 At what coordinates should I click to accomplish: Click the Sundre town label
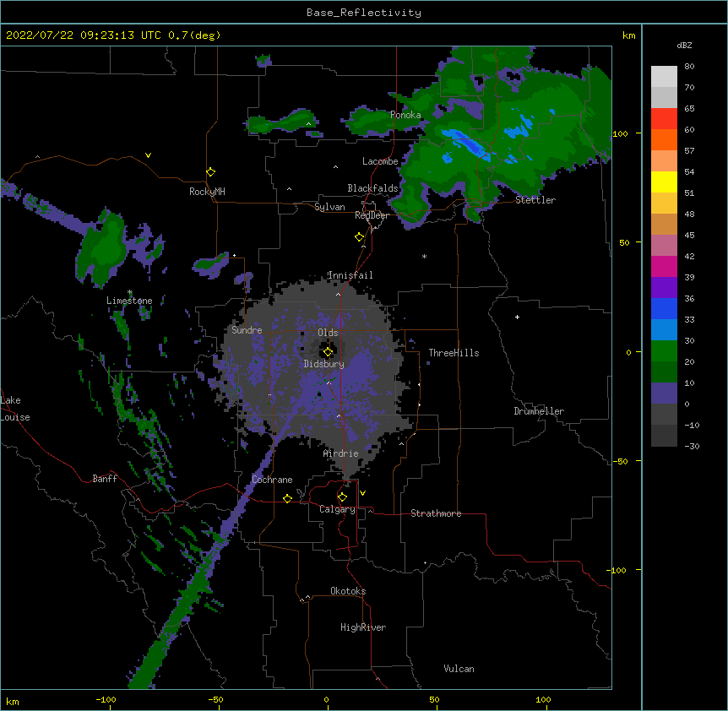(247, 330)
